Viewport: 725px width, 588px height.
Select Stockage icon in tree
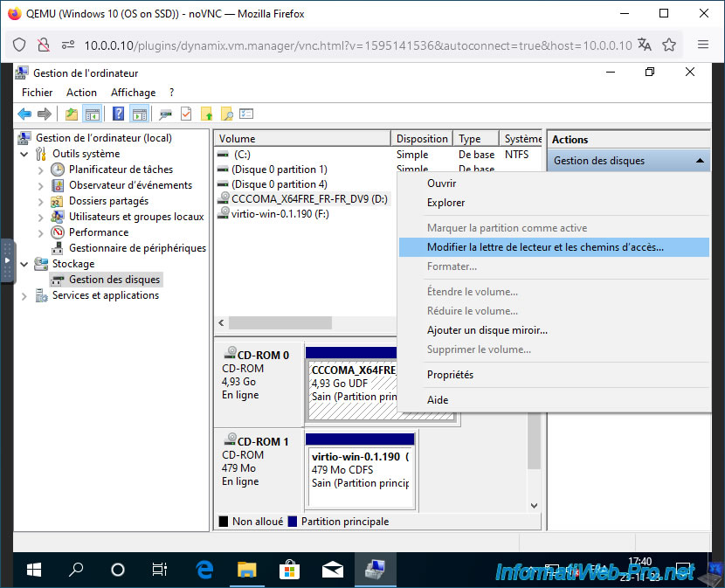41,264
